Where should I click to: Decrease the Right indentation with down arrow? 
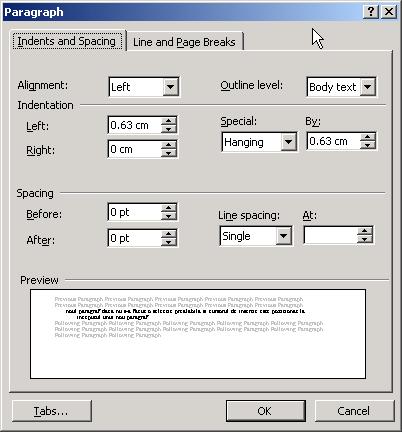click(x=169, y=153)
